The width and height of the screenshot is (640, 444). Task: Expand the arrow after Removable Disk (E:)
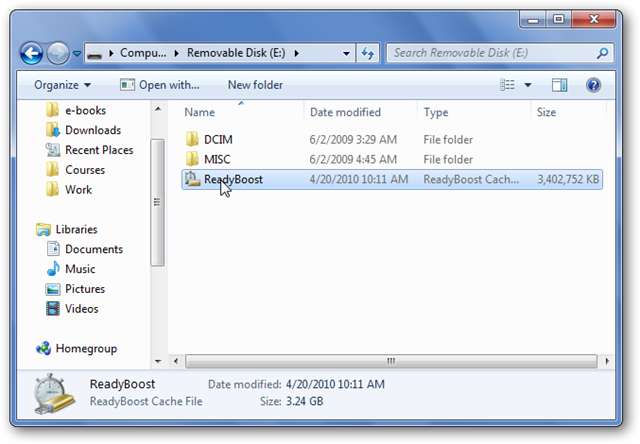297,53
